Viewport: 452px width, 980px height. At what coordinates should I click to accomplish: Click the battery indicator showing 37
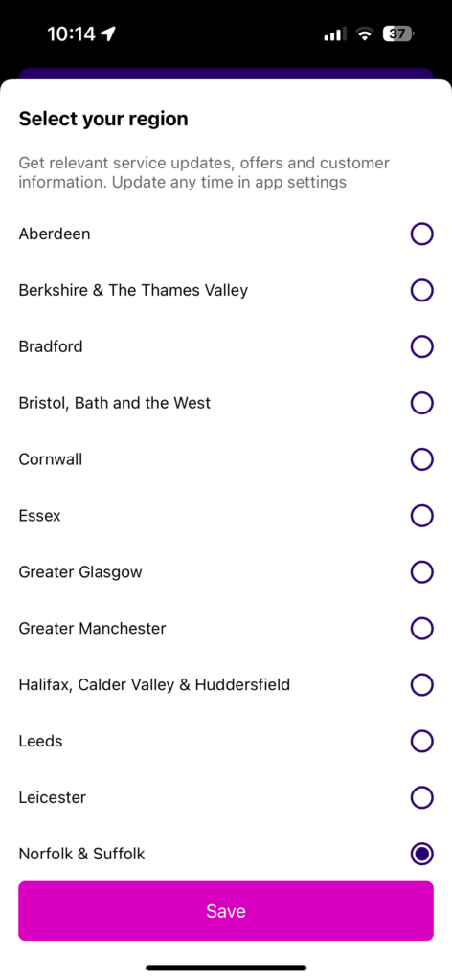[398, 33]
